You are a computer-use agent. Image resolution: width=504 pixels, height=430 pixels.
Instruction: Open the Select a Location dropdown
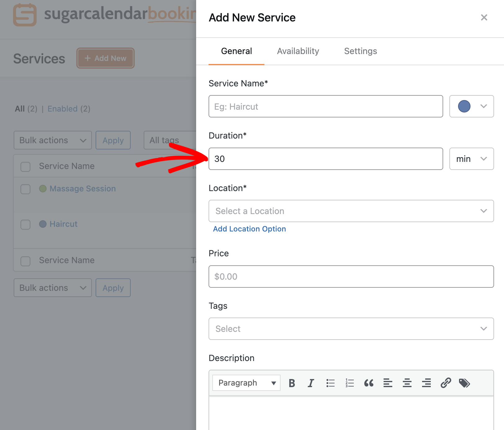click(x=351, y=211)
